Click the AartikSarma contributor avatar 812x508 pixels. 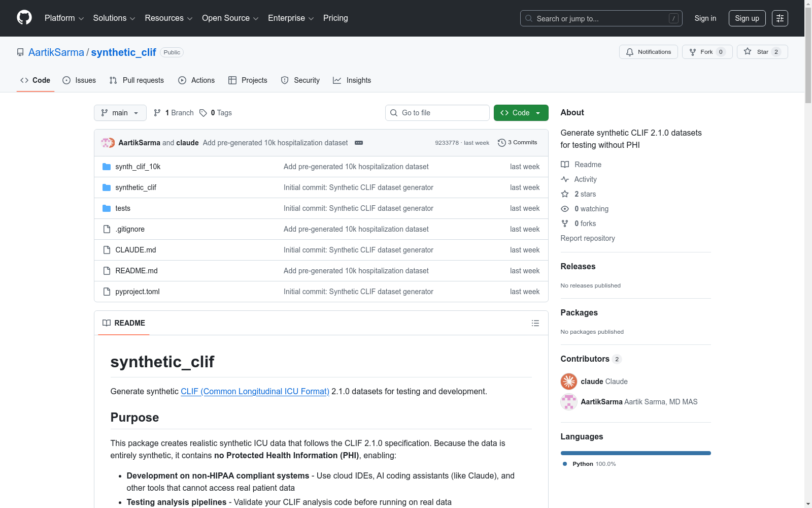pos(569,402)
